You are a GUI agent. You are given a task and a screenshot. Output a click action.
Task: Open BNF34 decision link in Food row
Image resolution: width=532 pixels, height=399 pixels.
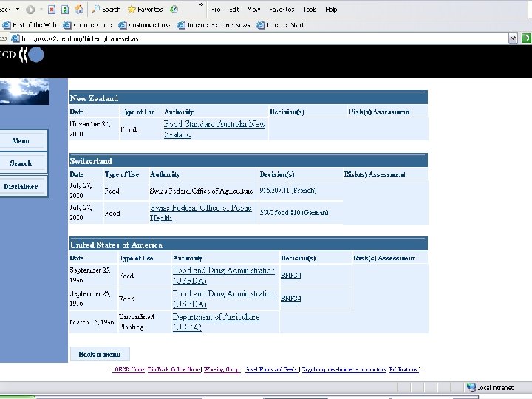291,299
